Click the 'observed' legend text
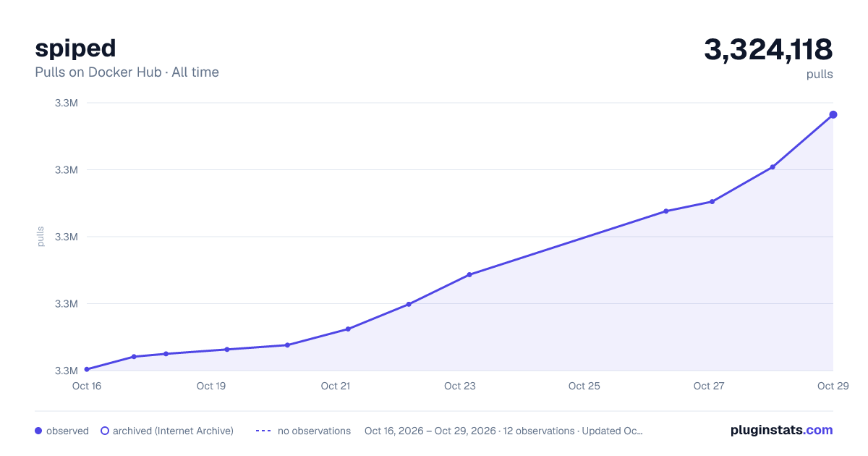This screenshot has width=868, height=456. 67,431
